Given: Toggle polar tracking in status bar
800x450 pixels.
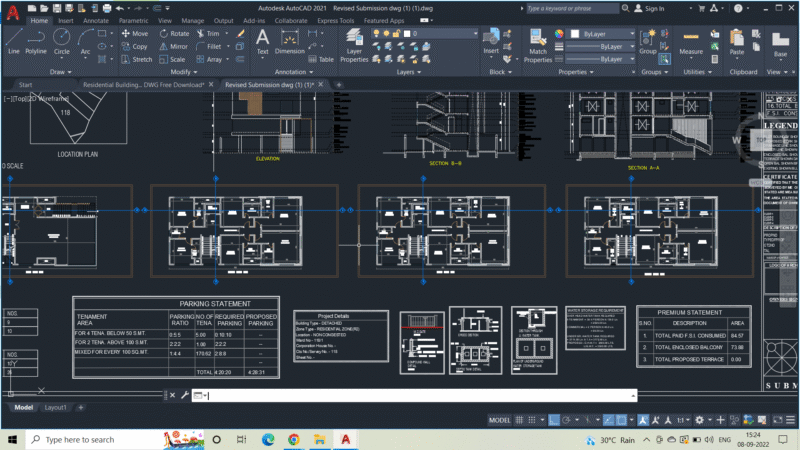Looking at the screenshot, I should [x=566, y=420].
